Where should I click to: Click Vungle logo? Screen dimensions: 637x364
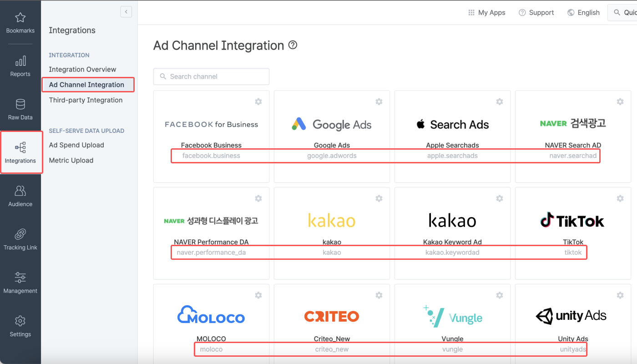(x=452, y=317)
